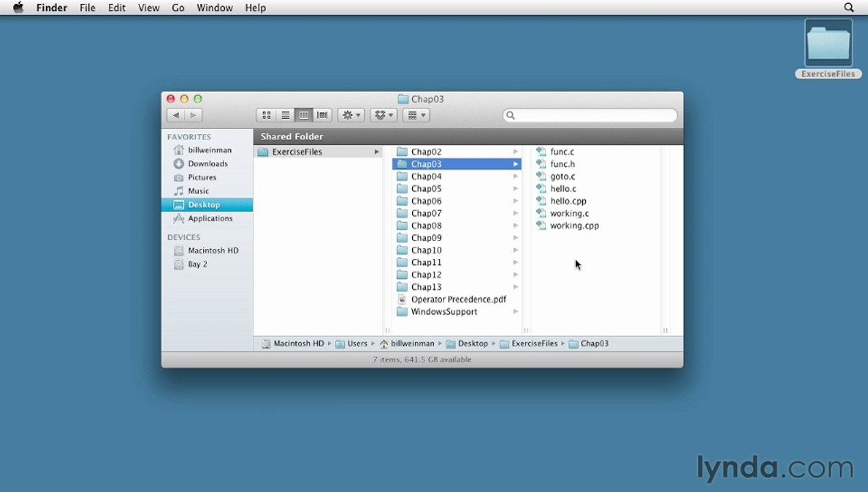Expand Chap09 folder arrow
Image resolution: width=868 pixels, height=492 pixels.
tap(515, 238)
